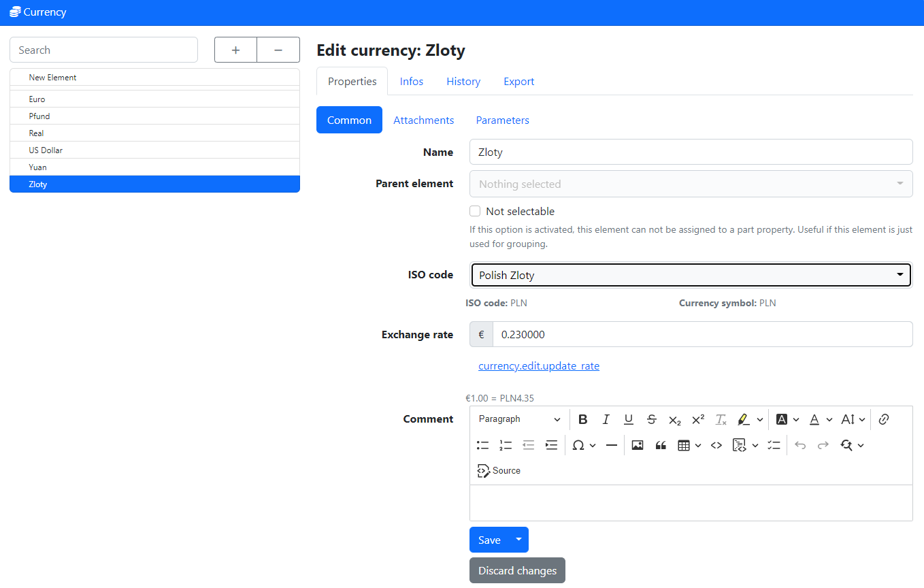
Task: Insert a horizontal line
Action: click(611, 445)
